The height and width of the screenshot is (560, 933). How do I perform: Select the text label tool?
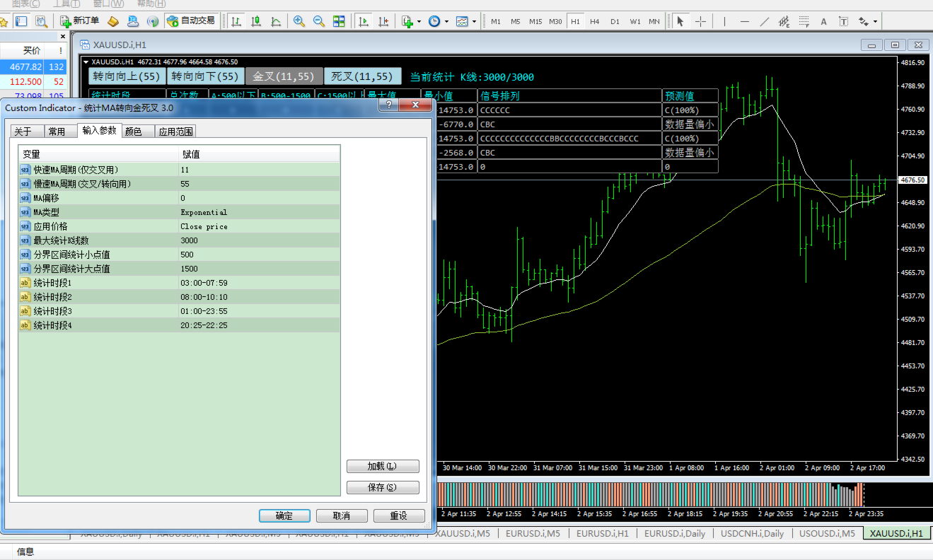843,21
